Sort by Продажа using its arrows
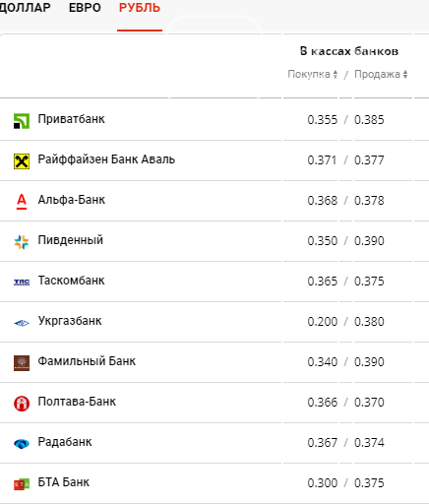This screenshot has width=429, height=504. point(405,74)
